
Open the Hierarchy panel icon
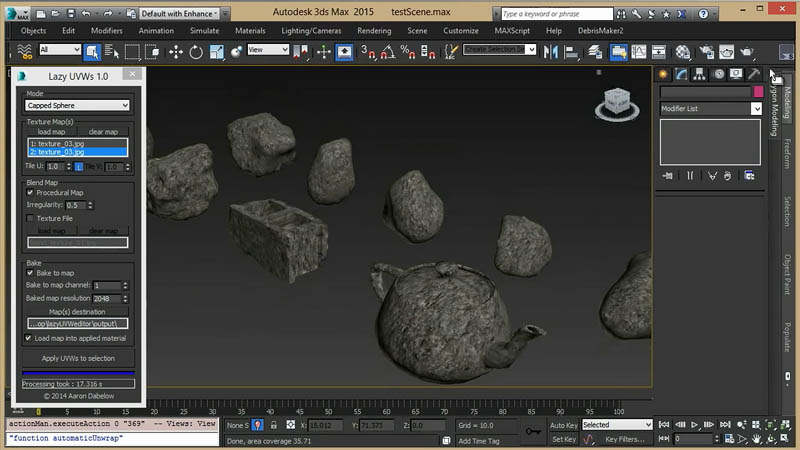coord(700,74)
